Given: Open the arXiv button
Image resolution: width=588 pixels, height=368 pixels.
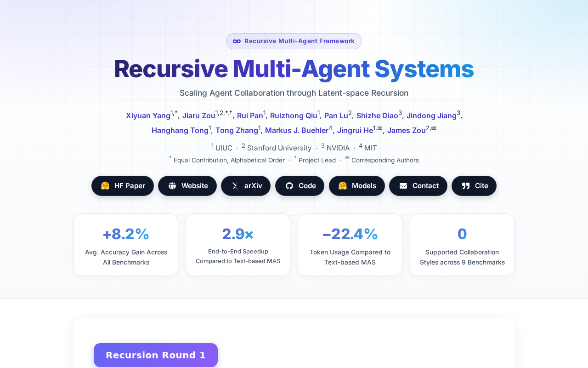Looking at the screenshot, I should click(246, 186).
